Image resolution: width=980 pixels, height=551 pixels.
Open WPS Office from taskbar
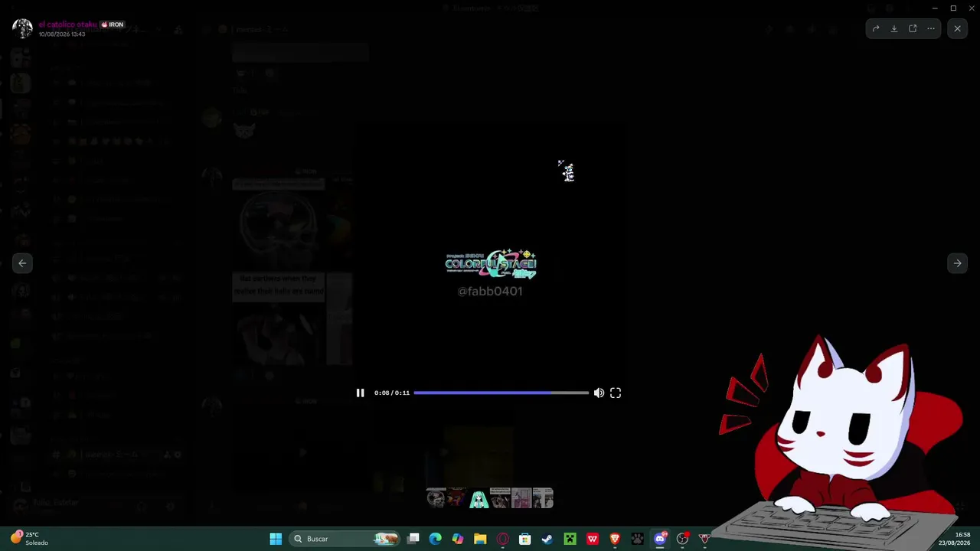(x=593, y=539)
